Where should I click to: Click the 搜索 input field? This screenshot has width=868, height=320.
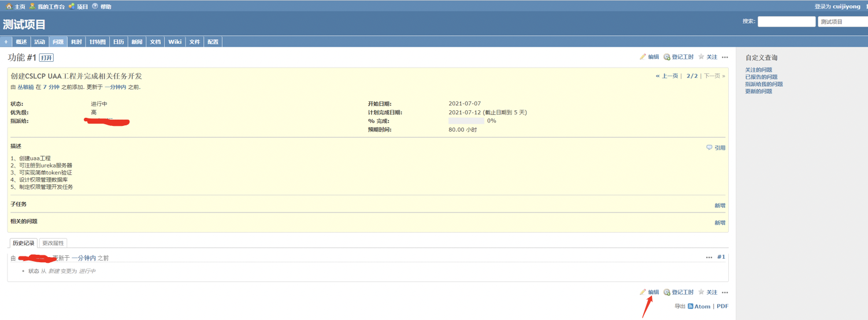click(787, 21)
